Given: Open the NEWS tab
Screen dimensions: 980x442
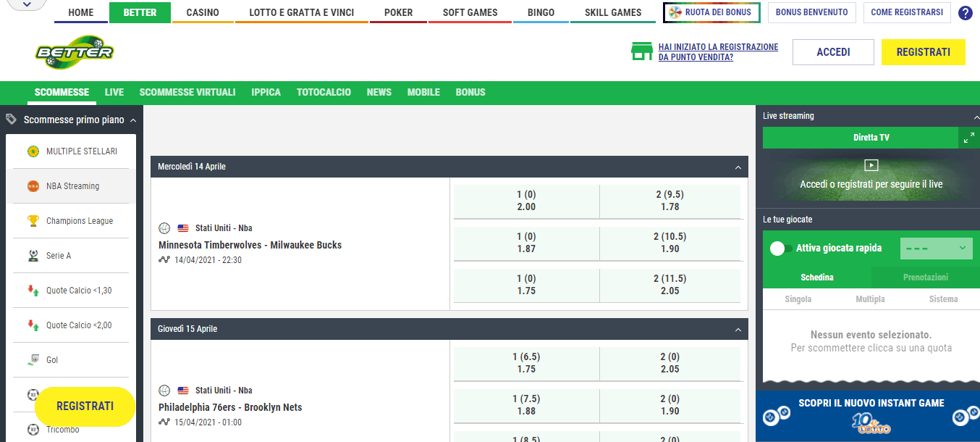Looking at the screenshot, I should [379, 93].
